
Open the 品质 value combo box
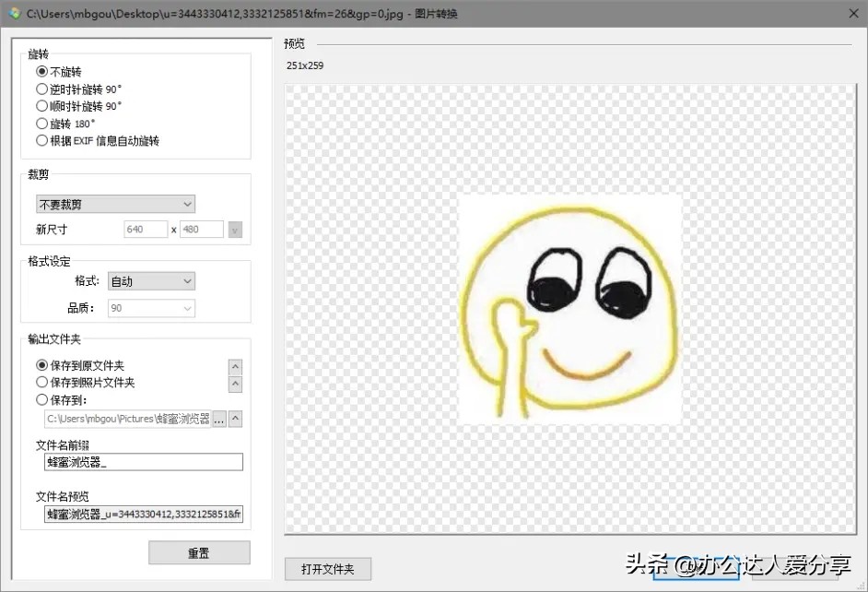click(150, 307)
